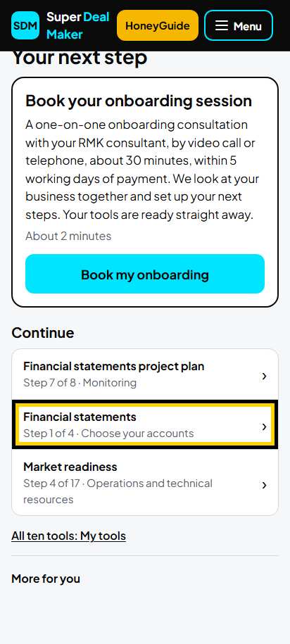Open the Menu label text
Screen dimensions: 290x644
point(247,26)
